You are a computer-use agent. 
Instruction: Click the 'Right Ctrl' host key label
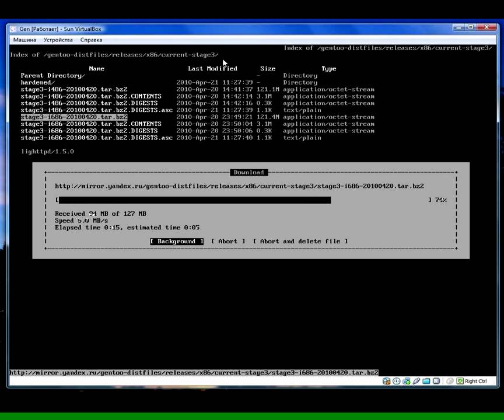click(476, 381)
